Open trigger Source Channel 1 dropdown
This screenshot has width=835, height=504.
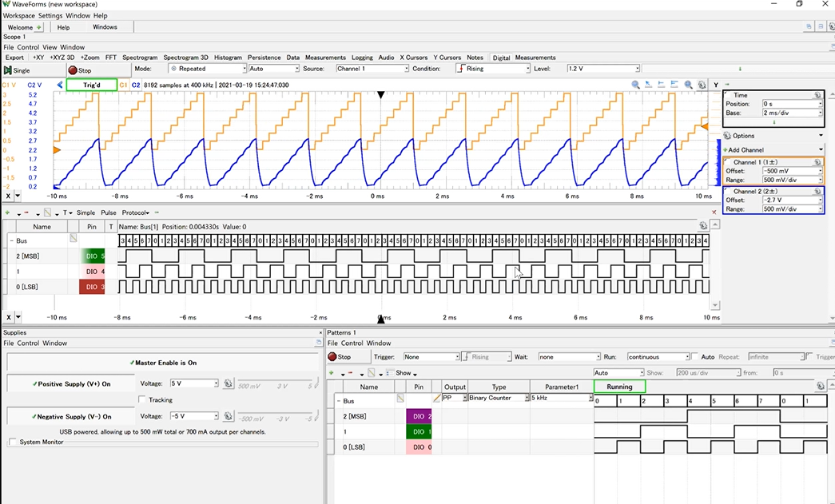(372, 69)
